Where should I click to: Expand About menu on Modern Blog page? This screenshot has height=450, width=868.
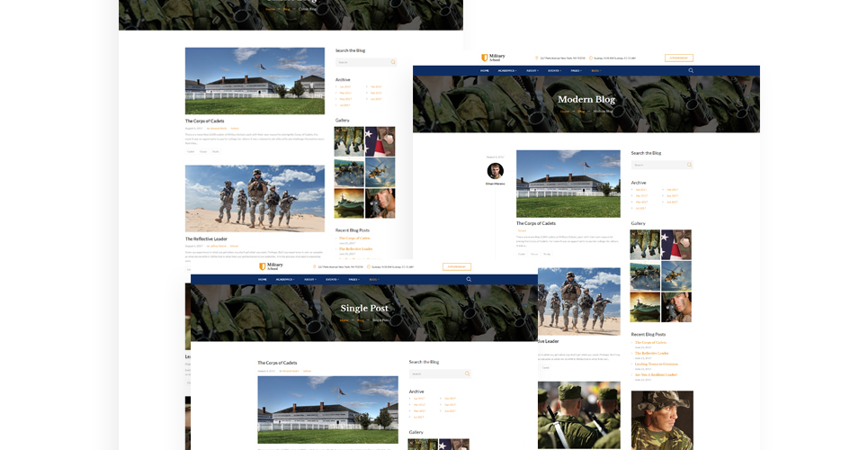(532, 70)
